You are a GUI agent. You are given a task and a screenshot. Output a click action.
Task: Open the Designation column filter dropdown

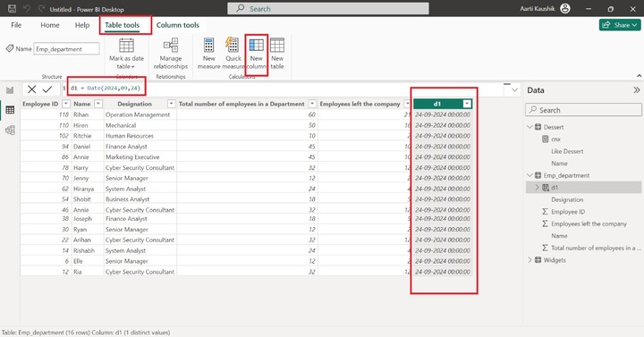tap(171, 104)
